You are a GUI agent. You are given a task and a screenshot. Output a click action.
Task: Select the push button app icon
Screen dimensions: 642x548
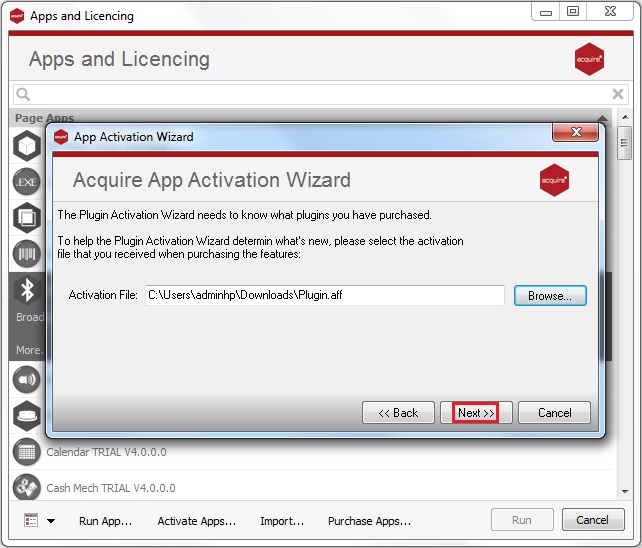(27, 416)
